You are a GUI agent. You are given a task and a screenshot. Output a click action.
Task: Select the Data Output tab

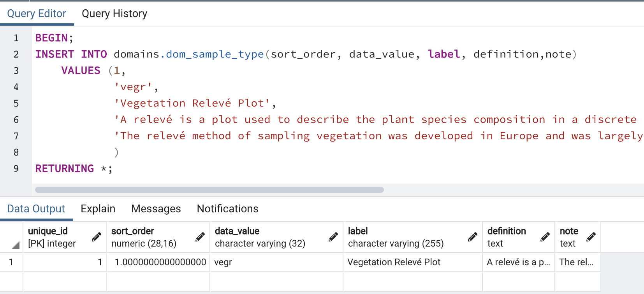(36, 209)
